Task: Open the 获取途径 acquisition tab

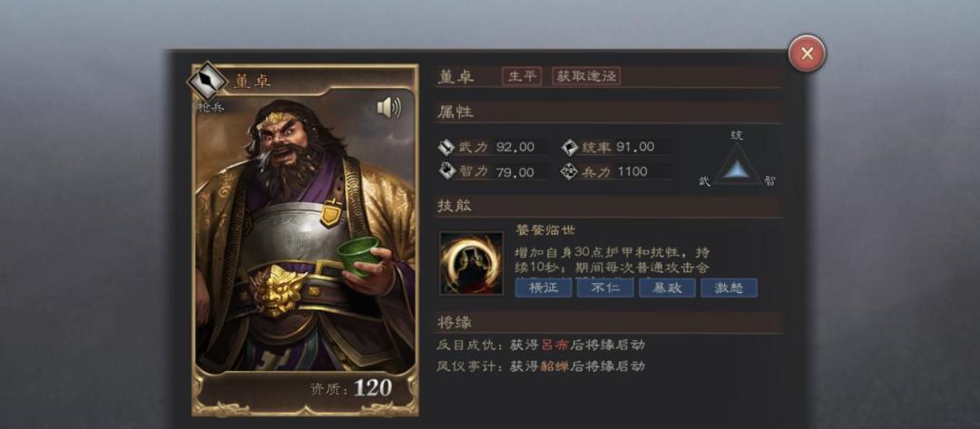Action: point(586,76)
